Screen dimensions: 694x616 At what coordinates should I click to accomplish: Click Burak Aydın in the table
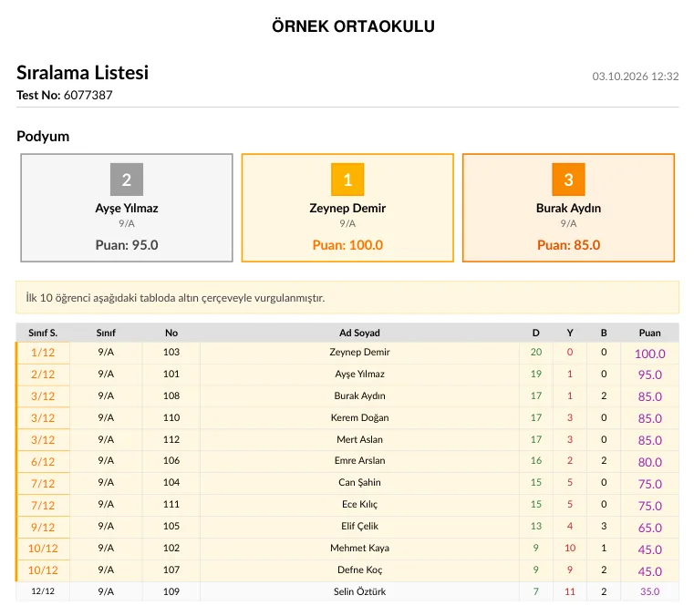359,395
